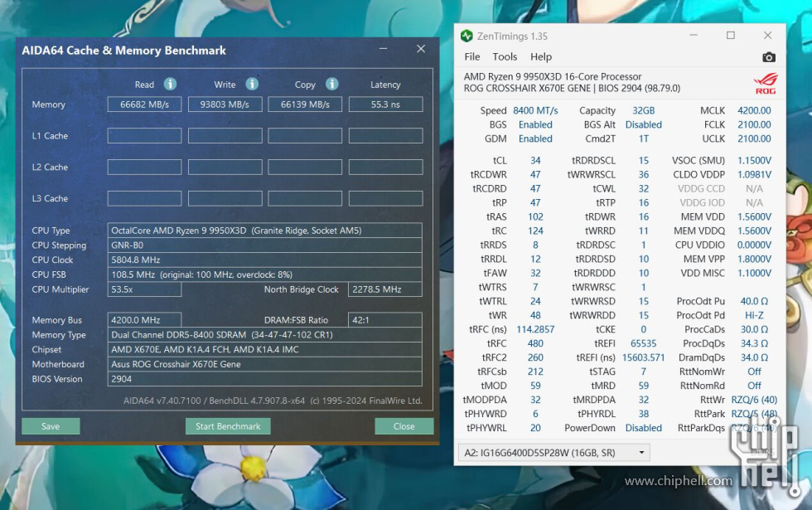Maximize the ZenTimings window

click(x=731, y=35)
